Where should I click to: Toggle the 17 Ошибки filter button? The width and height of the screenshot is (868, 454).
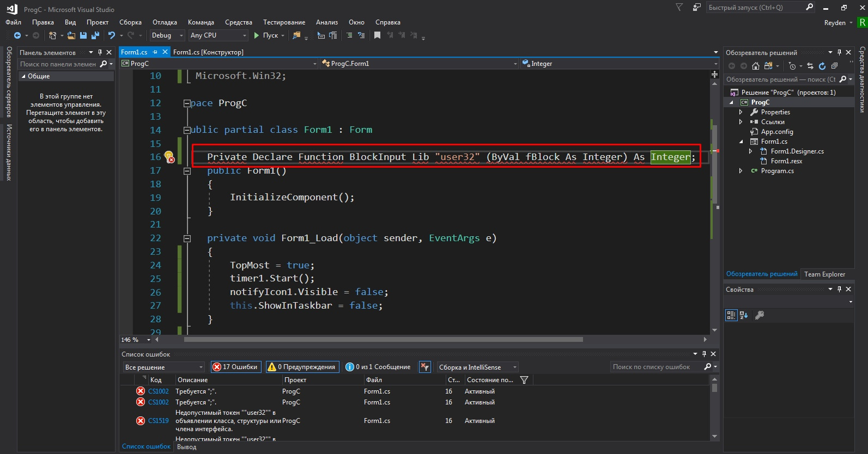236,367
